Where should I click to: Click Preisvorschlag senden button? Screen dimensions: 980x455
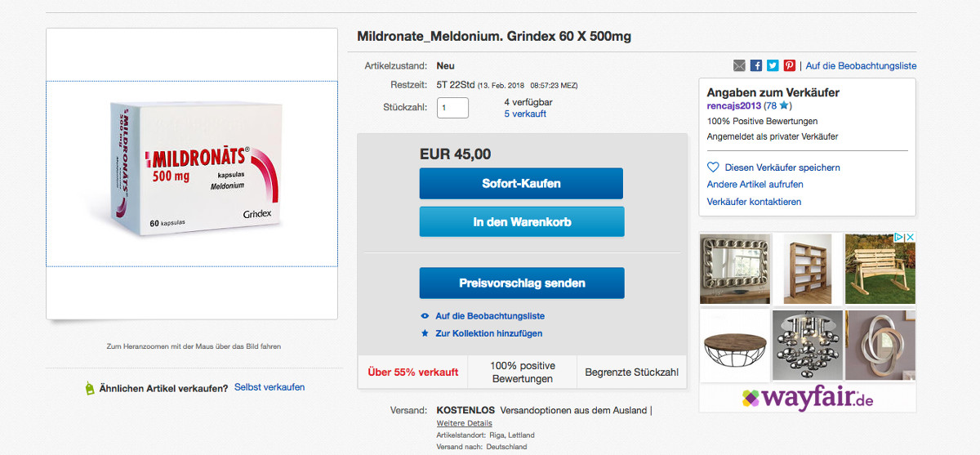tap(521, 283)
